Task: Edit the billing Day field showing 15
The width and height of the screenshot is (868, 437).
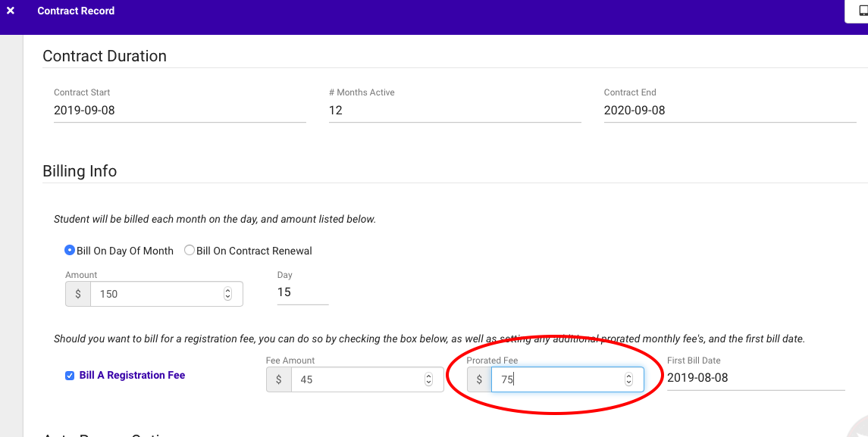Action: [x=302, y=292]
